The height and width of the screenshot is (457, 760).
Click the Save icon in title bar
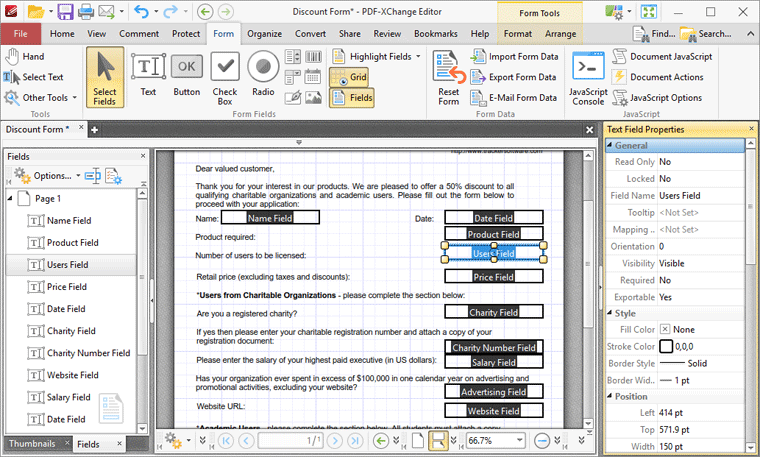65,12
